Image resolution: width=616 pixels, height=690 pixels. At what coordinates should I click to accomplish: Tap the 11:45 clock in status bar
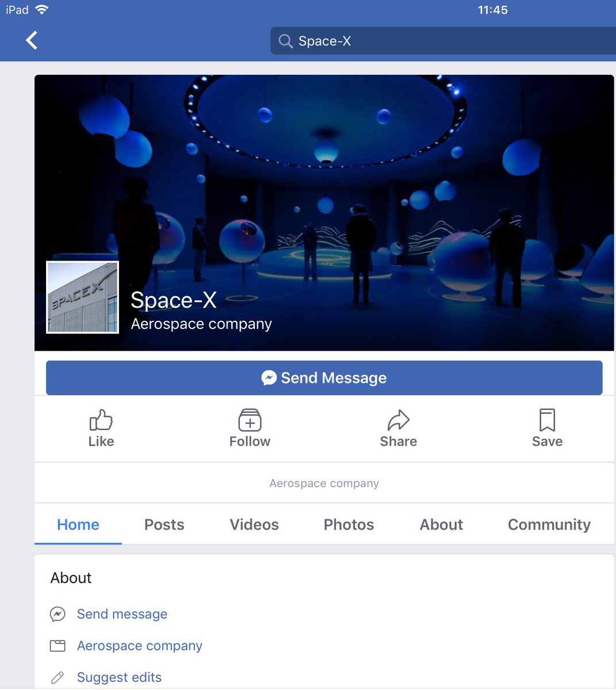click(x=493, y=10)
